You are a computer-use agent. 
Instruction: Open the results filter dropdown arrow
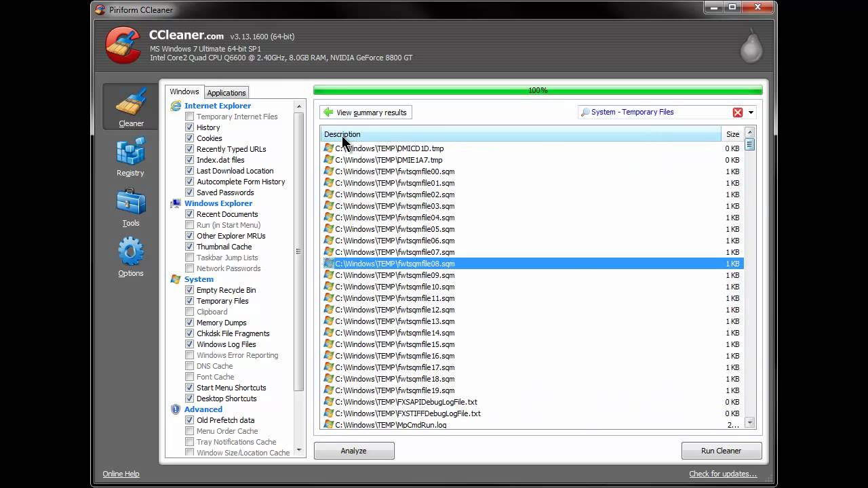(751, 113)
